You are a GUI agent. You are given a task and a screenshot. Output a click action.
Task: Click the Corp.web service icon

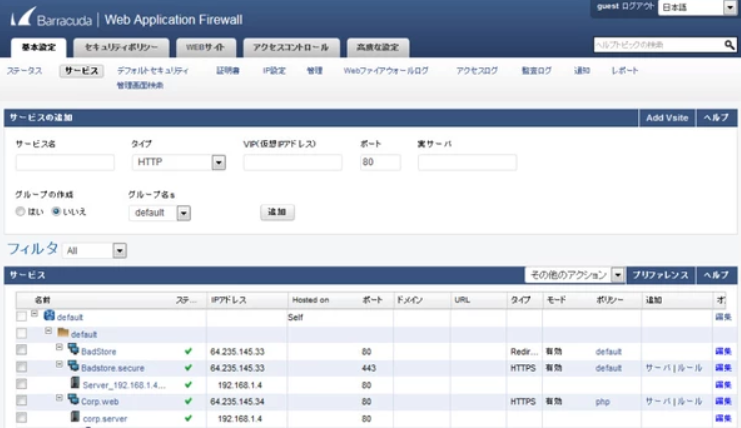point(73,399)
